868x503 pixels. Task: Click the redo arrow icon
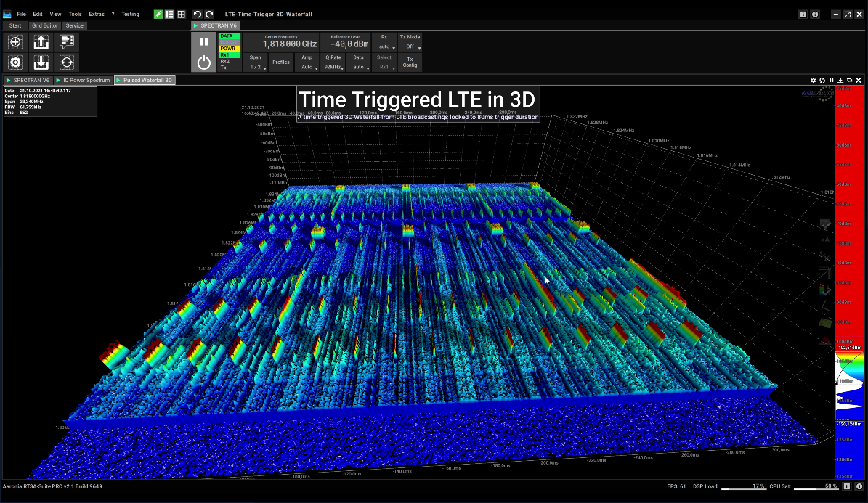click(x=209, y=15)
